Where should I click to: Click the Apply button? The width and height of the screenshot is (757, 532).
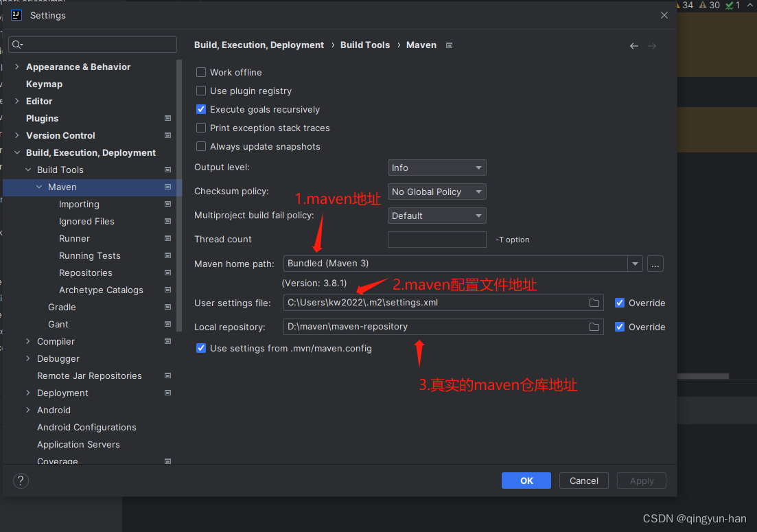tap(642, 481)
